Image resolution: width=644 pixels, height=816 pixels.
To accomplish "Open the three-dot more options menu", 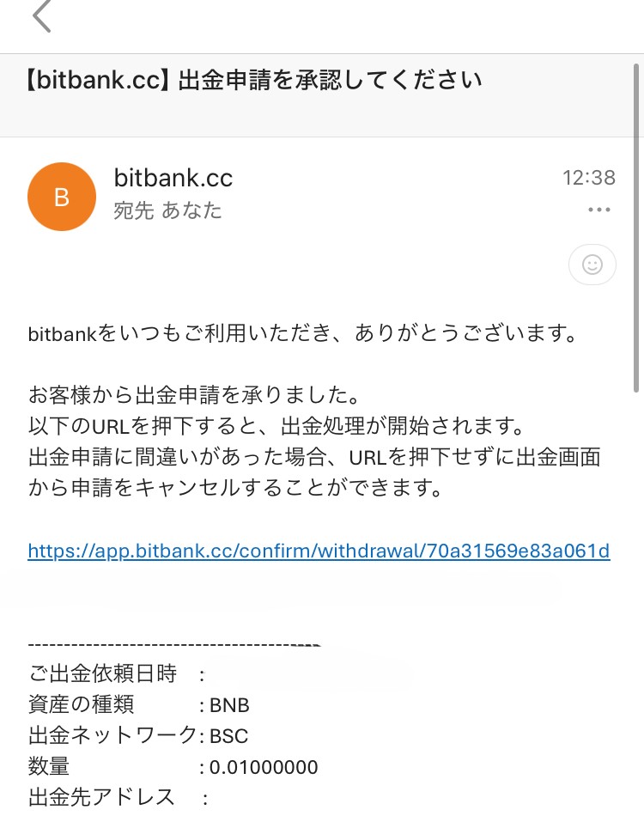I will click(x=598, y=210).
